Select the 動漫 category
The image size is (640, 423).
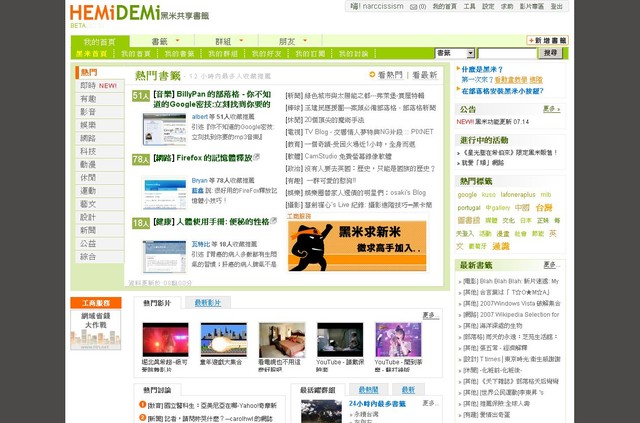coord(100,164)
